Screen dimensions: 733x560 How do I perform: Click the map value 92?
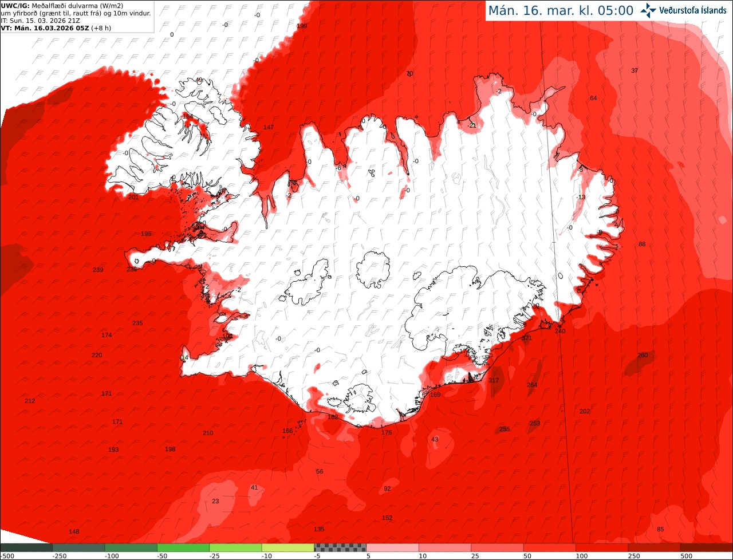(387, 489)
